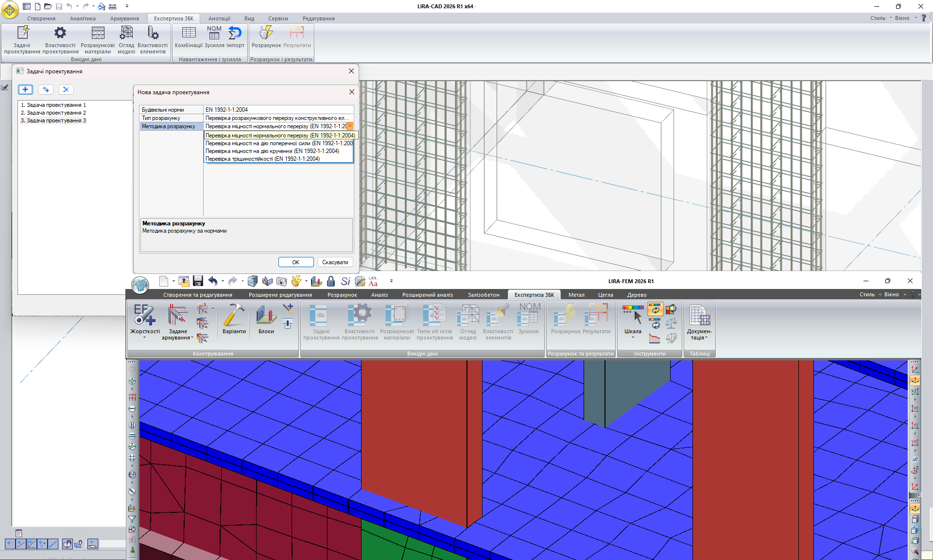Open Огляд моделі in top ribbon

pyautogui.click(x=126, y=39)
